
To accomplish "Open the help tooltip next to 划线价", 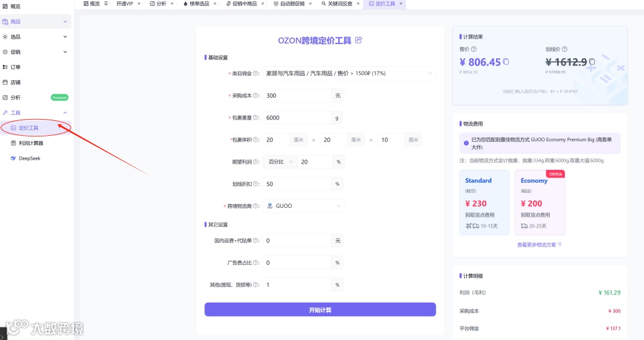I will (564, 49).
